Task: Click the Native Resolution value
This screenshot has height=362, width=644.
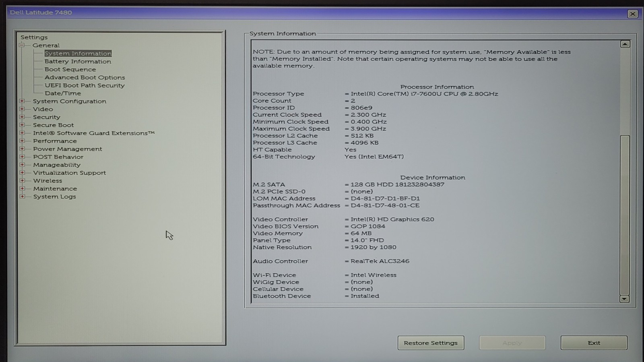Action: pyautogui.click(x=374, y=247)
